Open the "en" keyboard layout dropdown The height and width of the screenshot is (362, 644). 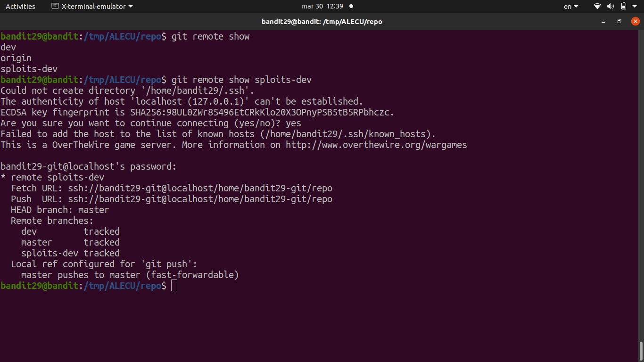coord(571,7)
